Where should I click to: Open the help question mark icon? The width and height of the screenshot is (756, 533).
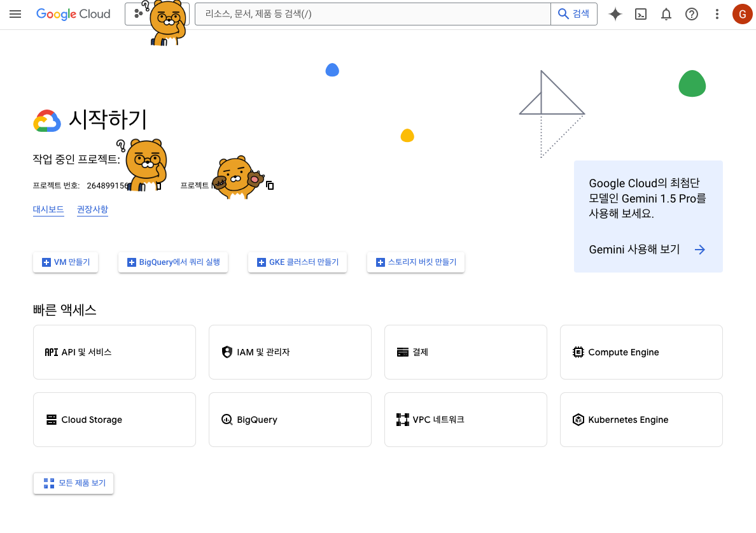pos(692,14)
